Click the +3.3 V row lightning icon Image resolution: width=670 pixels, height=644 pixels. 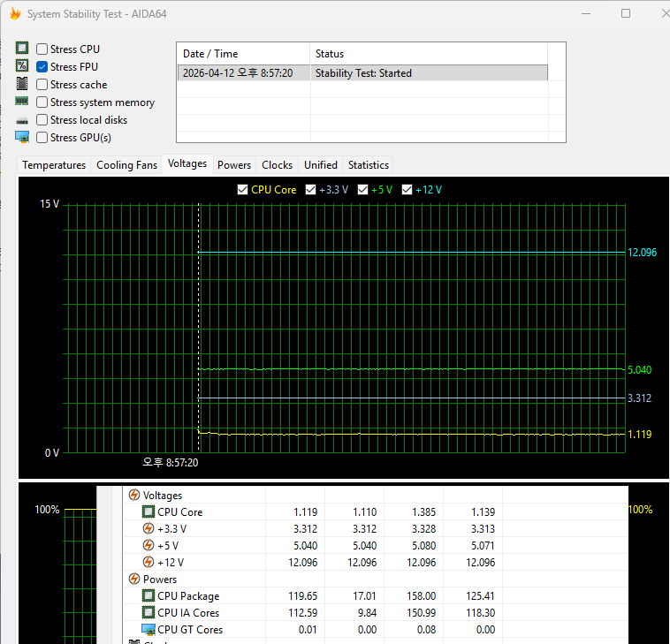click(148, 528)
